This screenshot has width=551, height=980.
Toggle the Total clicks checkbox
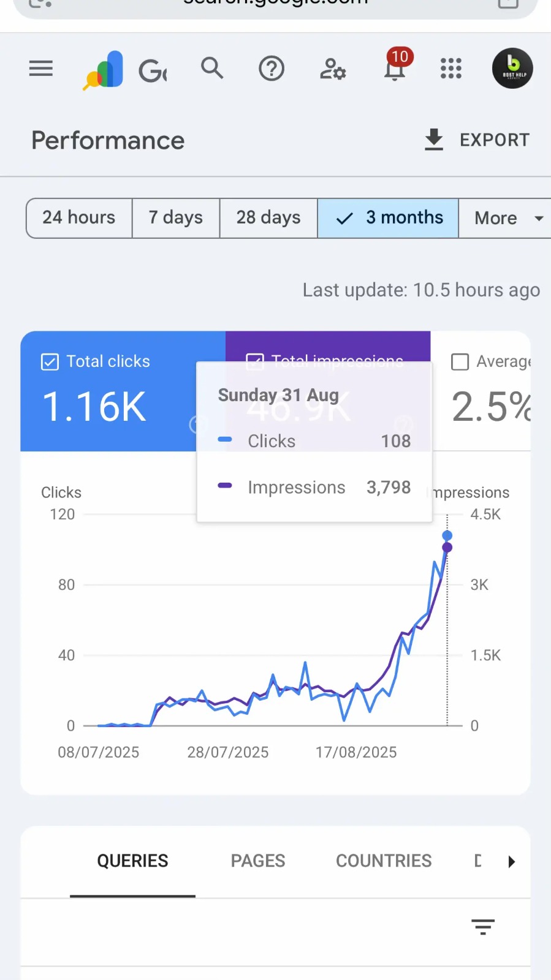(x=50, y=362)
